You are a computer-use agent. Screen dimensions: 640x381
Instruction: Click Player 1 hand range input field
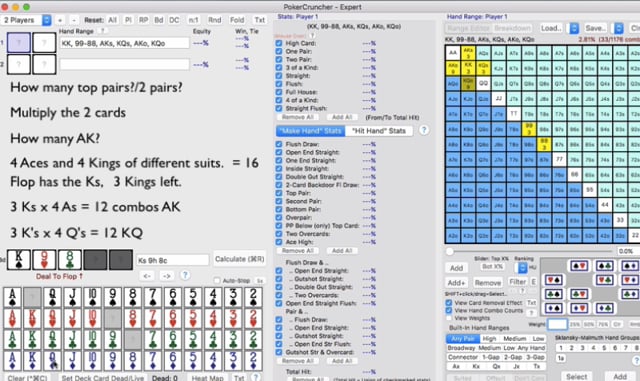click(124, 43)
